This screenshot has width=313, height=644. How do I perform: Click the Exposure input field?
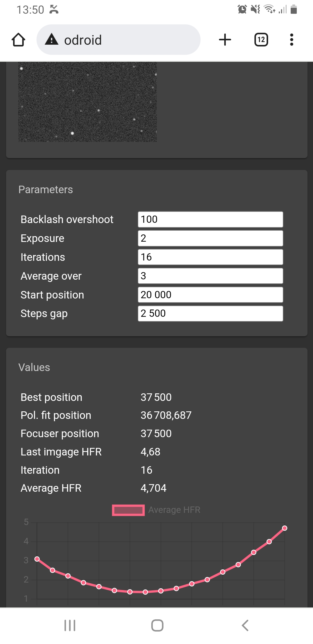point(210,238)
